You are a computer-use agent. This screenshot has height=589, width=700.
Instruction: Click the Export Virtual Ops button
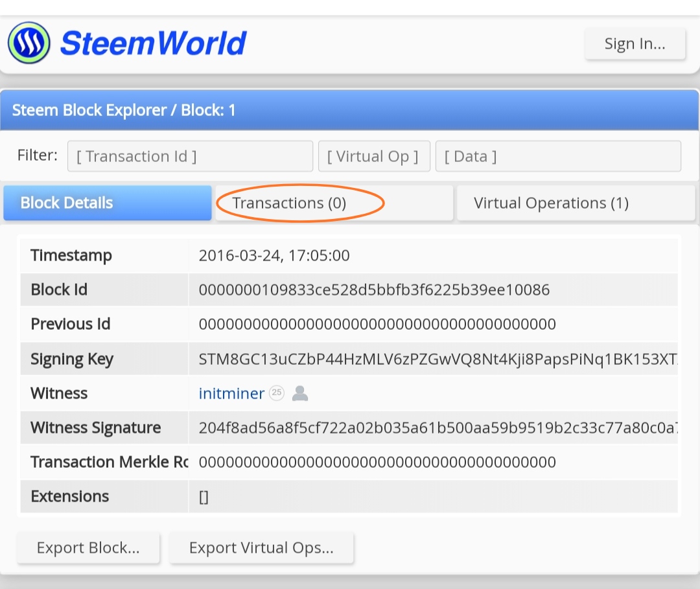261,548
